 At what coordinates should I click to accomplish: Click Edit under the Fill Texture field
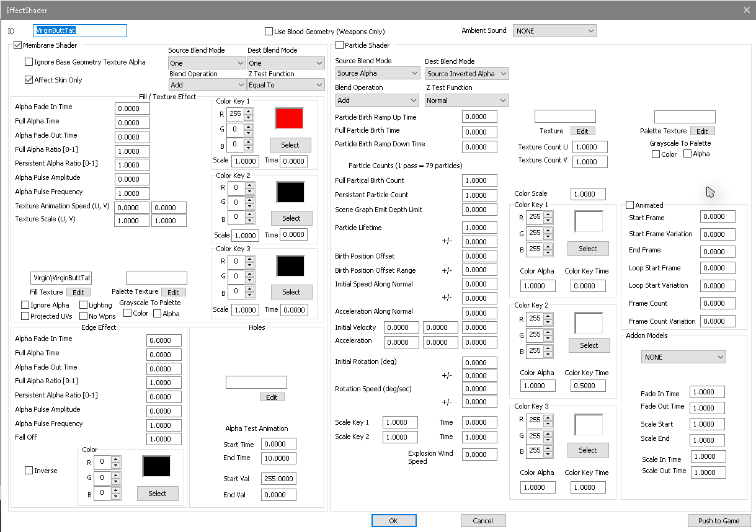[x=78, y=292]
